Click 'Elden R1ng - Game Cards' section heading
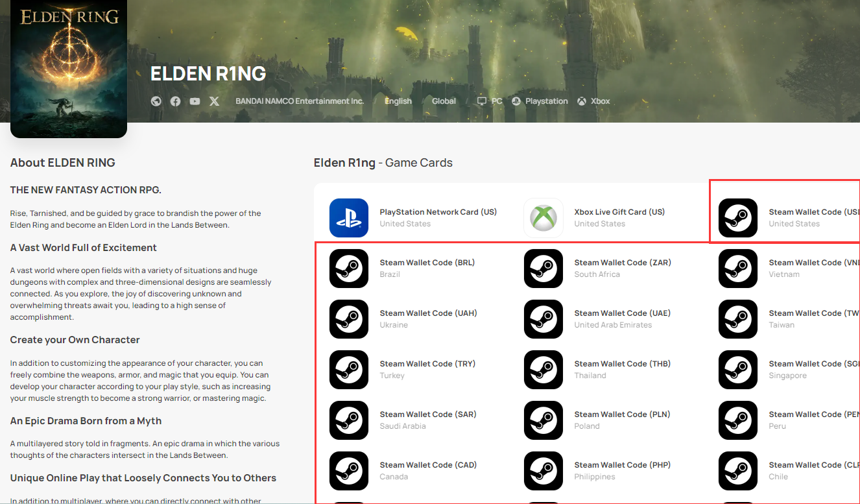Screen dimensions: 860x504 tap(383, 163)
